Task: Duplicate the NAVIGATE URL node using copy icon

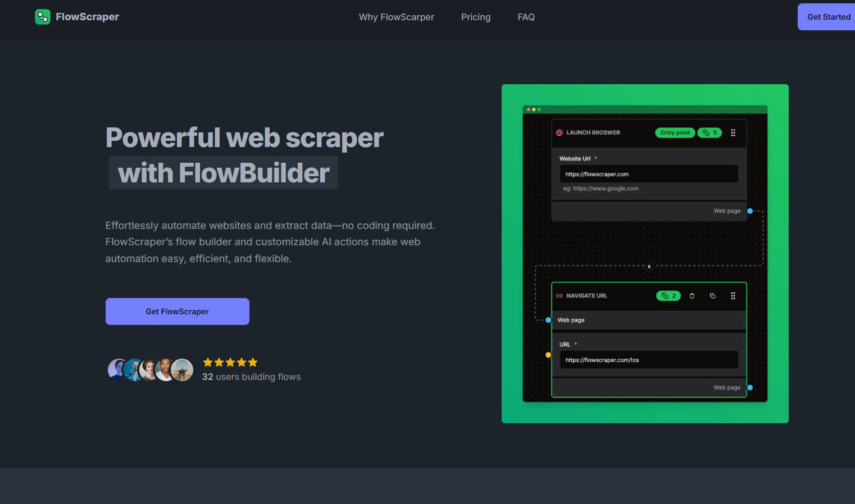Action: coord(712,296)
